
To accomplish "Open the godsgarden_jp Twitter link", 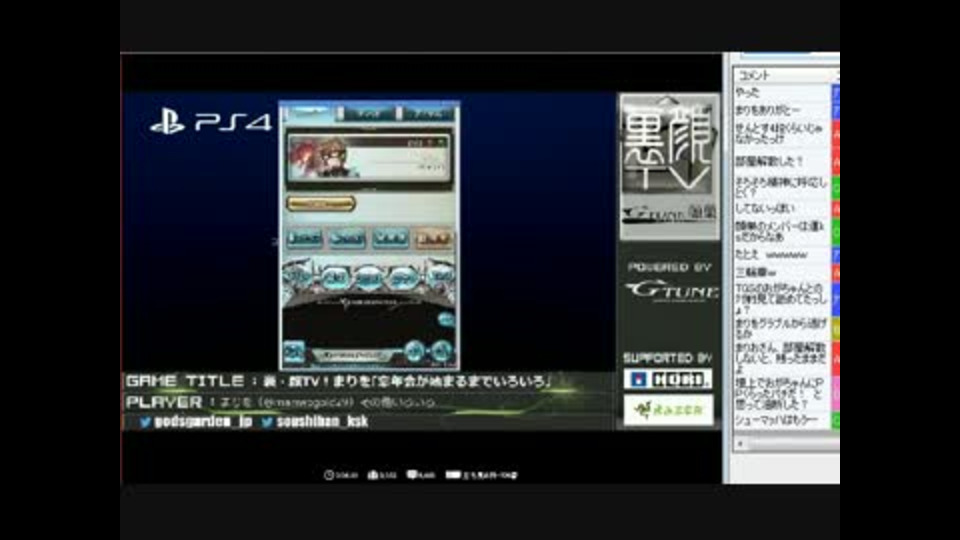I will 197,422.
